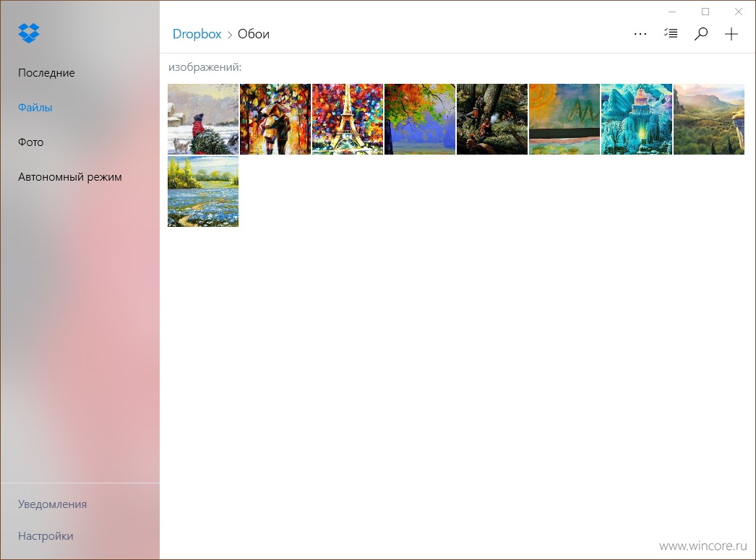Open autumn tree by blue lake thumbnail

pos(420,119)
